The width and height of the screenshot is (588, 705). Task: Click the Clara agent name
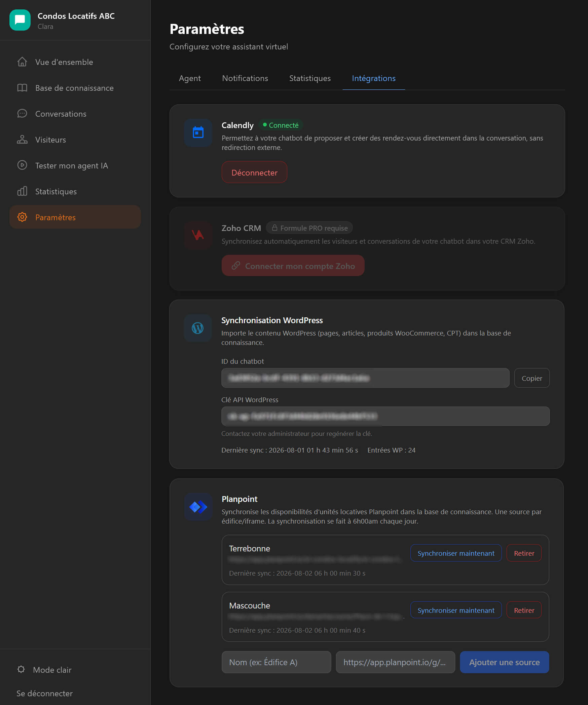[45, 26]
